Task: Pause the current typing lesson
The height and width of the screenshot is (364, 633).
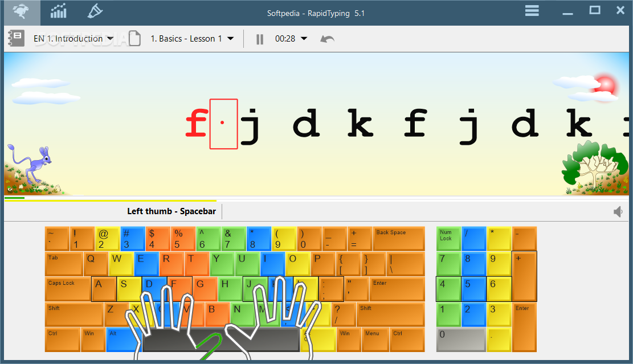Action: (259, 39)
